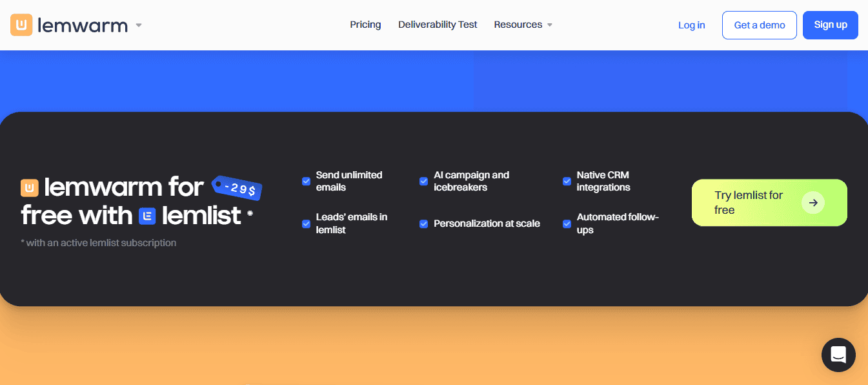Click the blue lemlist logo icon
This screenshot has width=868, height=385.
tap(148, 216)
